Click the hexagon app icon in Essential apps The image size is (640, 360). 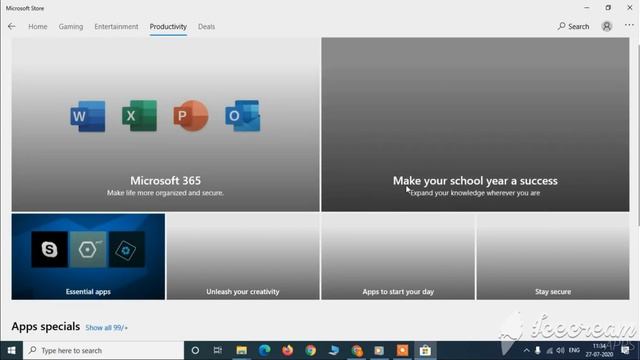[88, 249]
